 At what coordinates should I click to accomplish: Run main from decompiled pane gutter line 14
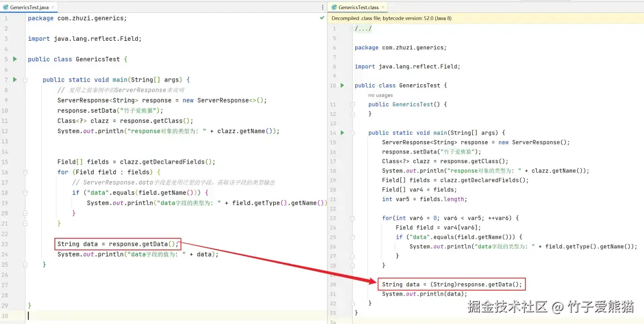point(342,132)
